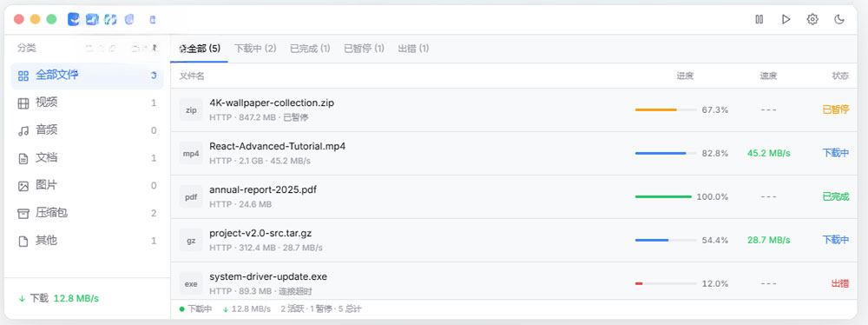Click the 82.8% progress value
The width and height of the screenshot is (868, 325).
714,153
